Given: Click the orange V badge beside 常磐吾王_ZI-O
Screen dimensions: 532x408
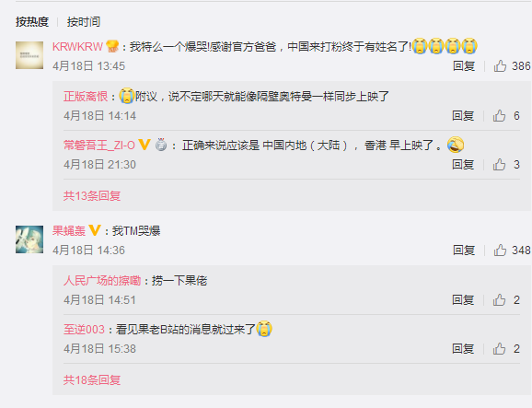Looking at the screenshot, I should coord(145,145).
